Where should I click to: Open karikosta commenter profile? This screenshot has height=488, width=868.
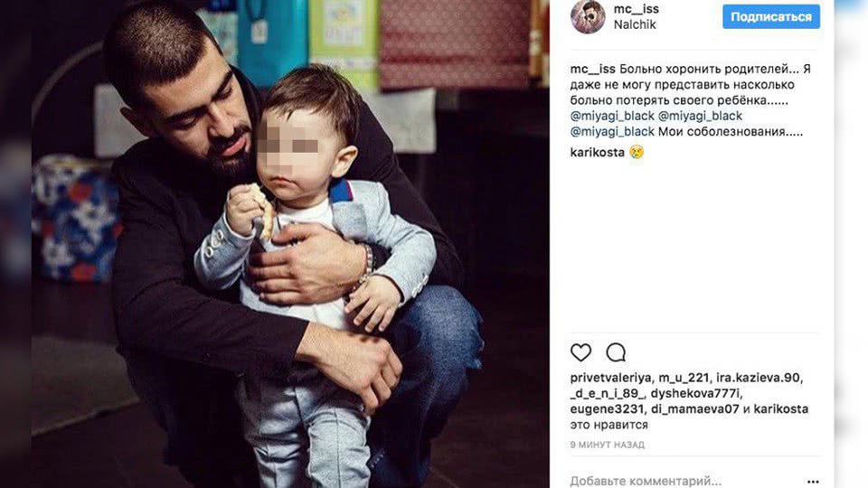point(598,152)
